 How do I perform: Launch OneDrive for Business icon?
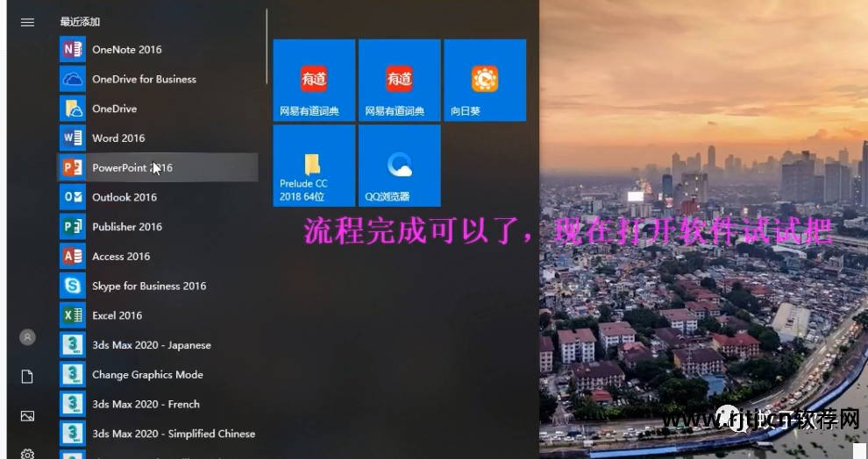point(73,79)
